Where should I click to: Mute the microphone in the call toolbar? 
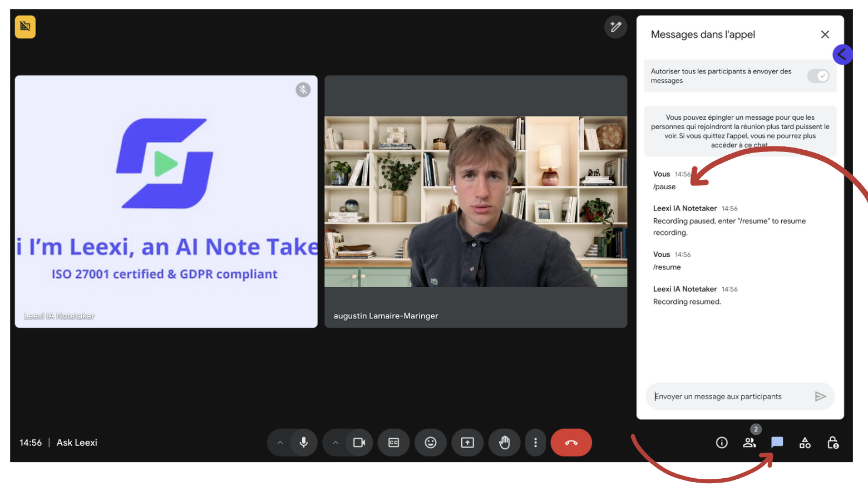coord(304,443)
